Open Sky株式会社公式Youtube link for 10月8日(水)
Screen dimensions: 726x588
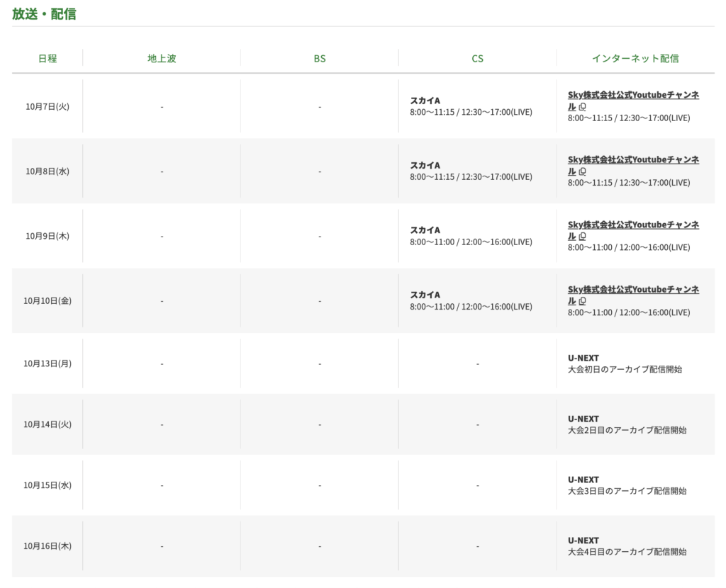click(x=633, y=160)
